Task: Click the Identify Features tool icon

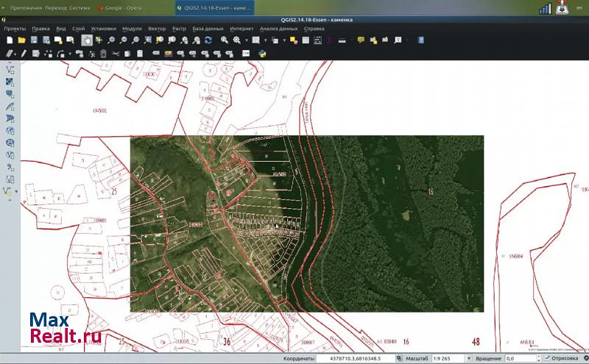Action: (225, 40)
